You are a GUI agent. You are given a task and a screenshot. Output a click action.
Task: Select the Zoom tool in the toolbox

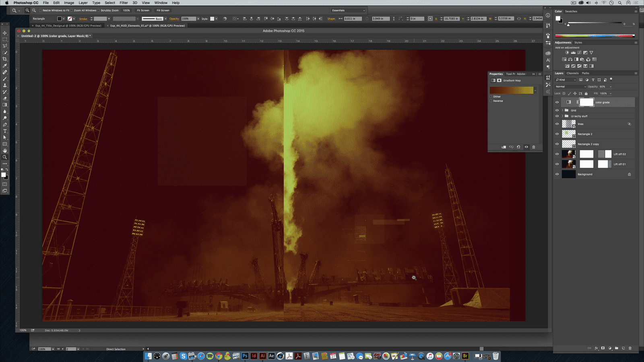[x=5, y=157]
